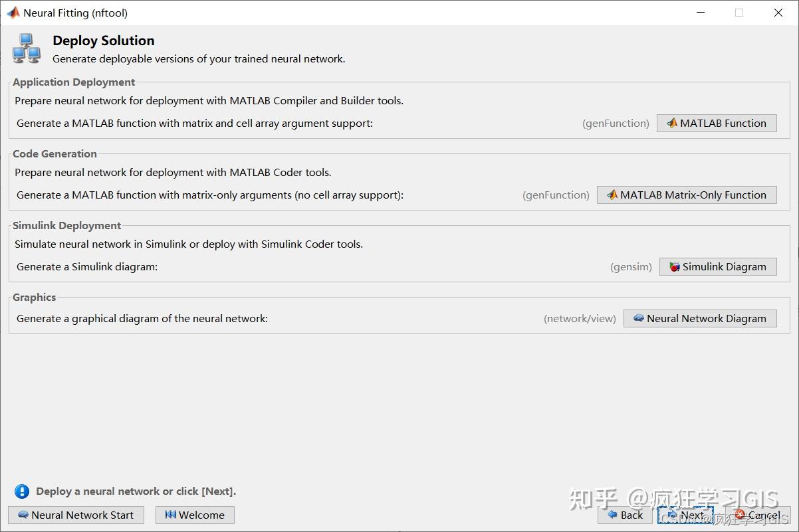The height and width of the screenshot is (532, 799).
Task: Click the MATLAB logo in the title bar
Action: pyautogui.click(x=13, y=13)
